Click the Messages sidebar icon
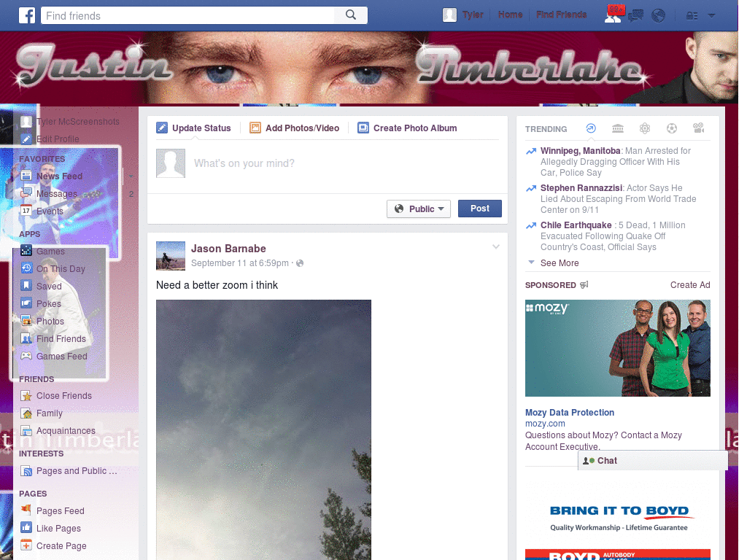The image size is (747, 560). (26, 192)
